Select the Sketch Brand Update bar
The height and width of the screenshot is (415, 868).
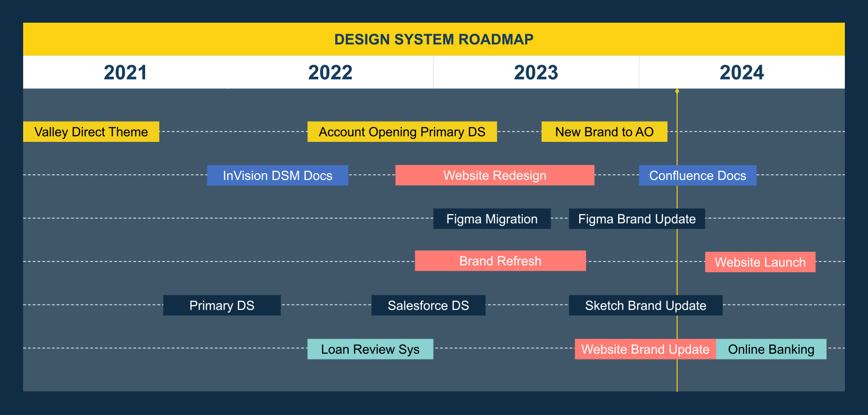tap(646, 305)
